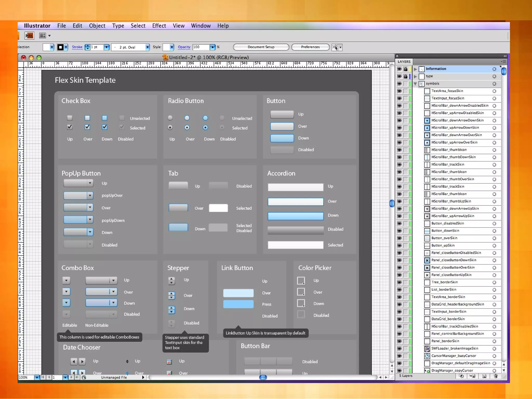Viewport: 532px width, 399px height.
Task: Click the status bar circular icon beside artboard arrows
Action: click(84, 377)
